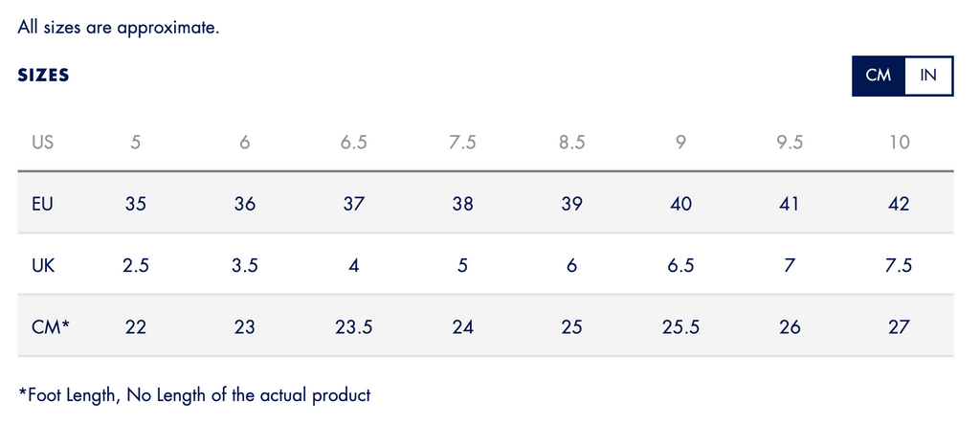Select US size 9.5 column header
The width and height of the screenshot is (980, 423).
(790, 143)
